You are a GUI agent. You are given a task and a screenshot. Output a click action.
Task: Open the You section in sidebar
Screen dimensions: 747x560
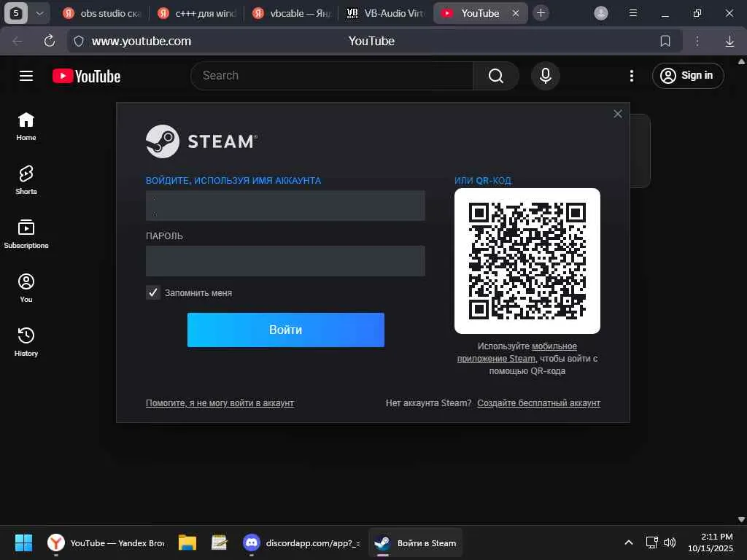tap(26, 288)
